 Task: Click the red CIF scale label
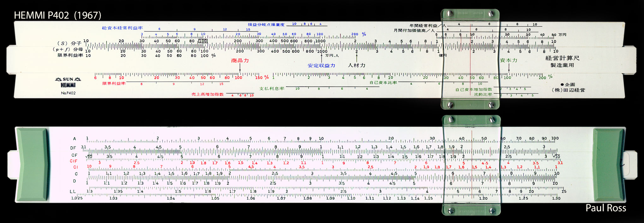[74, 161]
